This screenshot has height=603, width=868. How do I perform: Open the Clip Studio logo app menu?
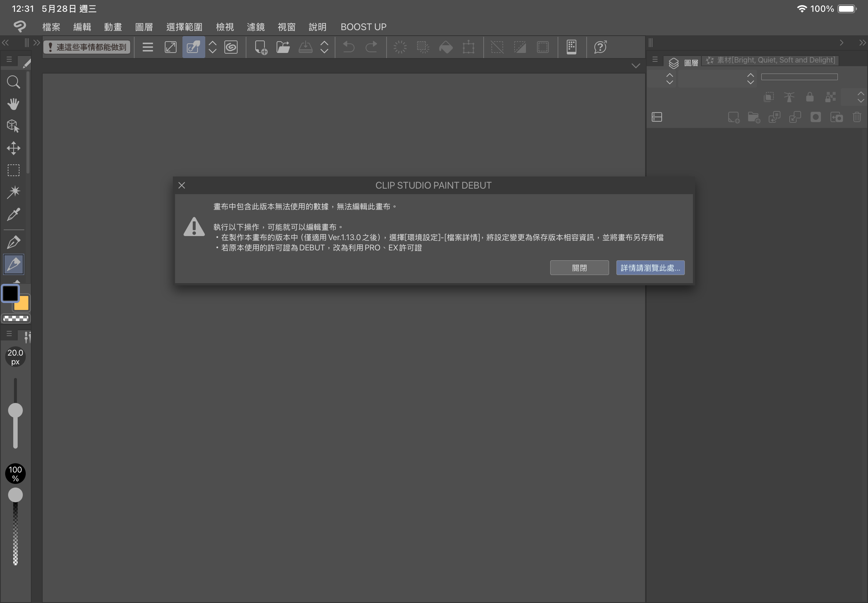coord(19,26)
